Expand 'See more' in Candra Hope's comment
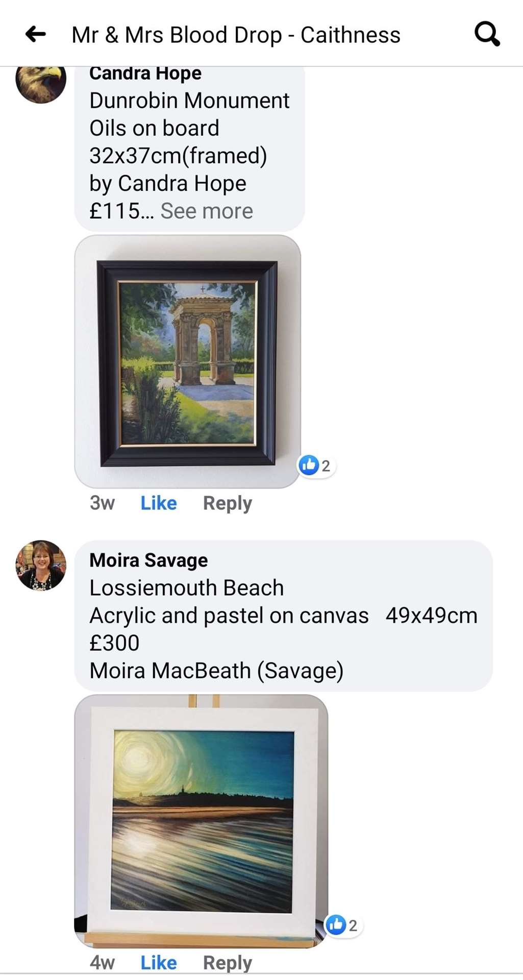Image resolution: width=523 pixels, height=980 pixels. coord(207,211)
